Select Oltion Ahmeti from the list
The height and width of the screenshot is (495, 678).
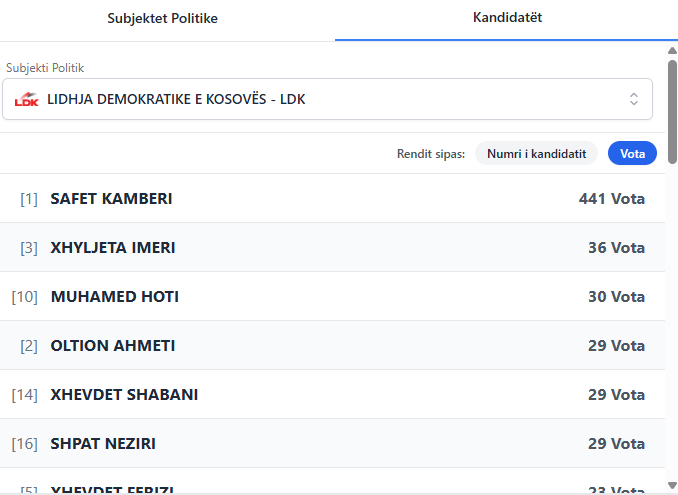pos(113,346)
